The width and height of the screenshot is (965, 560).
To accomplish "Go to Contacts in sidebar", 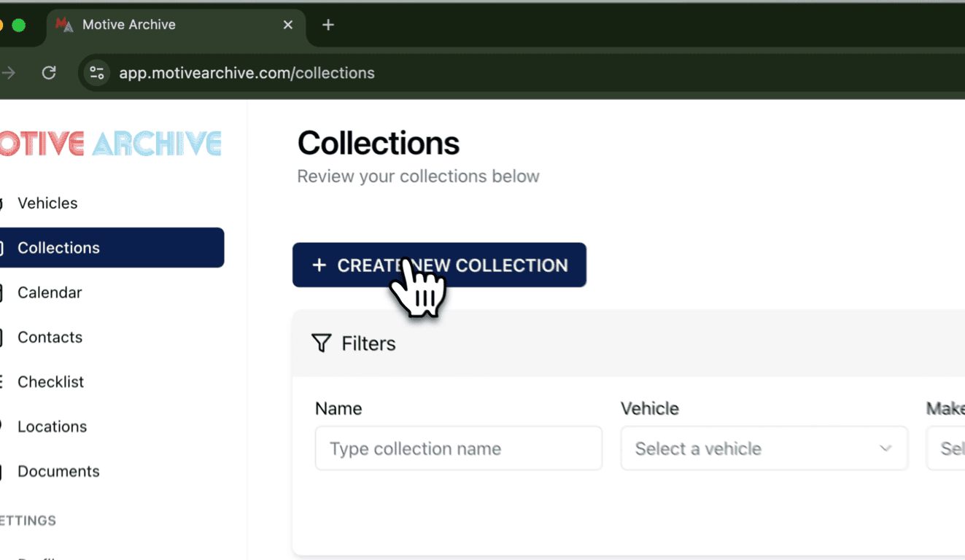I will pos(50,337).
